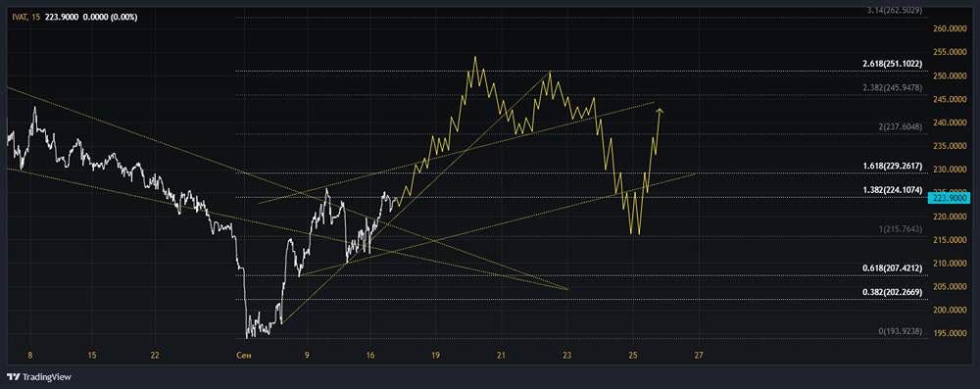Viewport: 980px width, 389px height.
Task: Click the 260.0000 price axis label
Action: click(950, 28)
